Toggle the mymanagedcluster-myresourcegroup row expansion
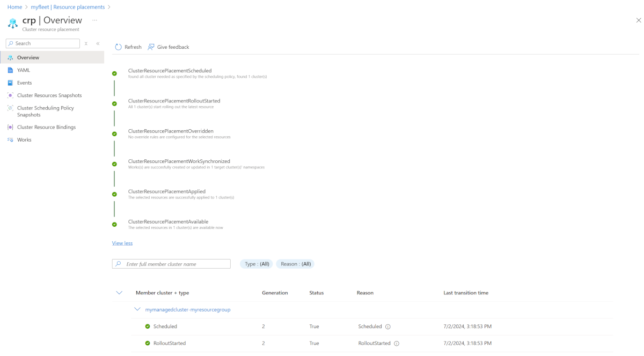The width and height of the screenshot is (644, 356). click(x=138, y=309)
